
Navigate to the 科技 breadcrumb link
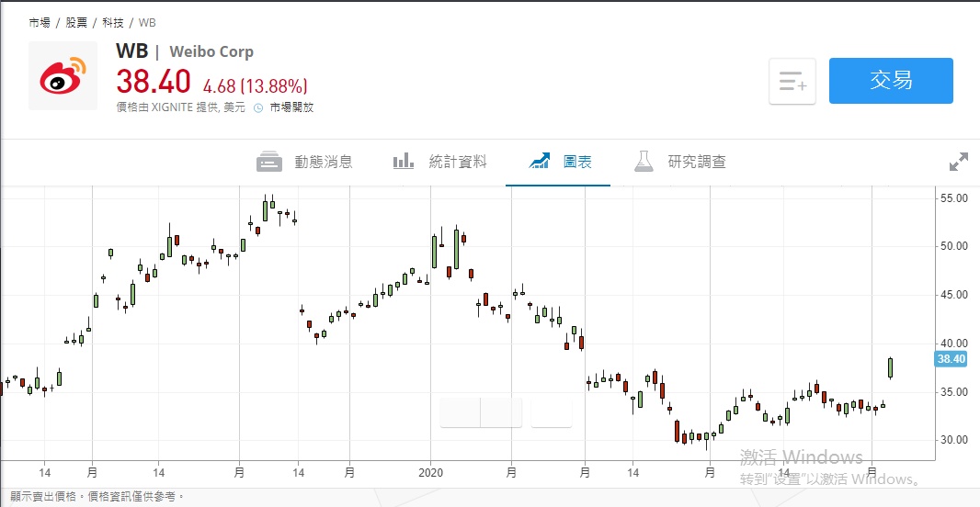point(113,21)
